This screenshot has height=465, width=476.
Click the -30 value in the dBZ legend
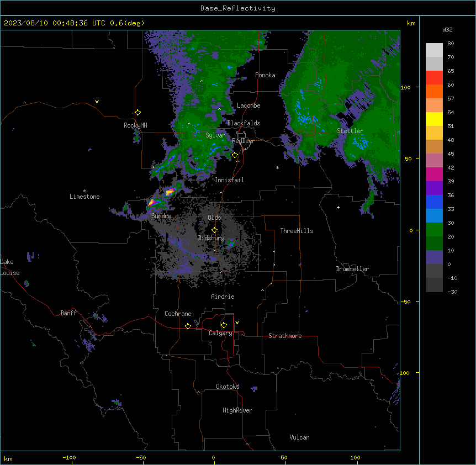coord(452,292)
